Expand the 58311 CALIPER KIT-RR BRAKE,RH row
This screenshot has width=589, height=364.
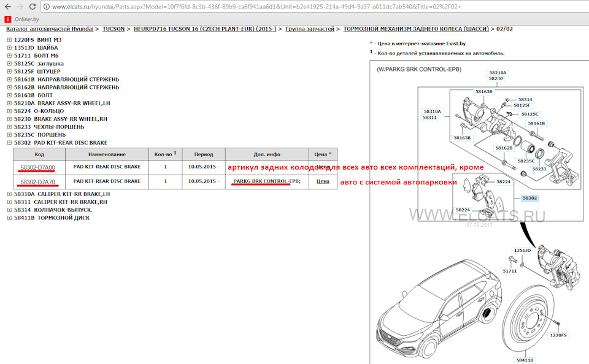(x=9, y=202)
